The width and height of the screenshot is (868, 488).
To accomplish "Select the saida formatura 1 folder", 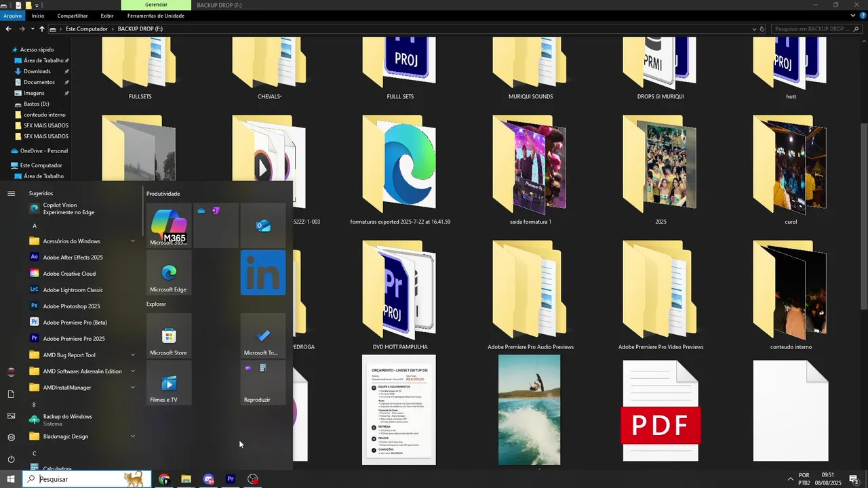I will (x=530, y=170).
